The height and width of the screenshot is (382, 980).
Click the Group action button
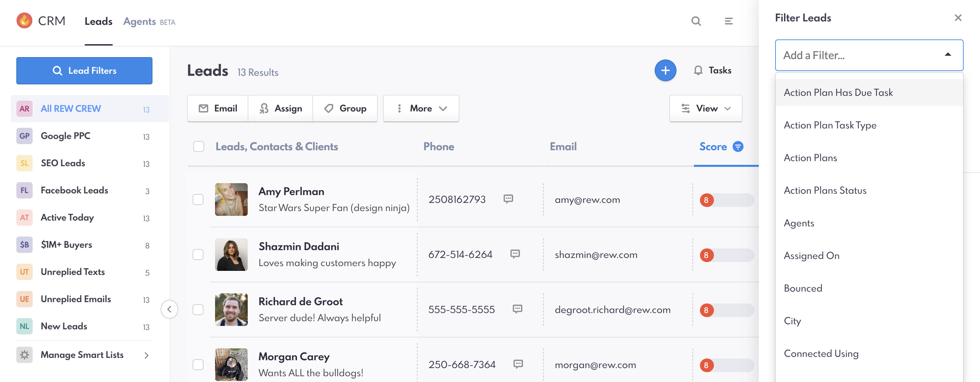(x=345, y=108)
